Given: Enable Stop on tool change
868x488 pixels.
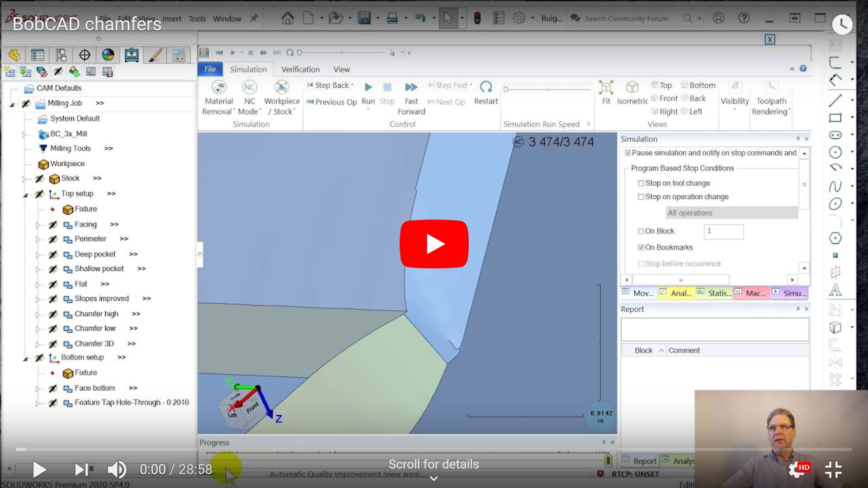Looking at the screenshot, I should 641,183.
